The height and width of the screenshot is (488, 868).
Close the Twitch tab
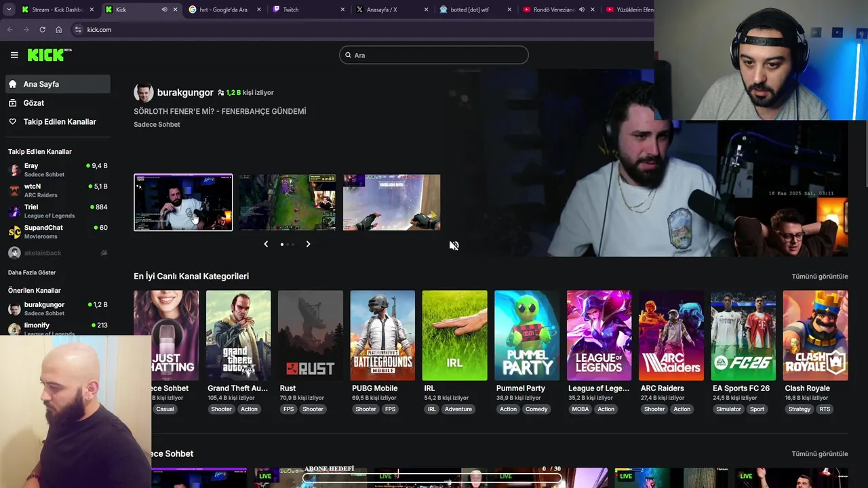342,9
